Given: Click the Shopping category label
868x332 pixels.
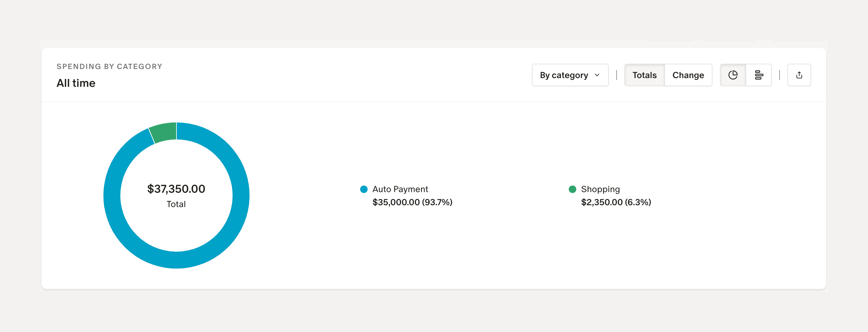Looking at the screenshot, I should [600, 189].
